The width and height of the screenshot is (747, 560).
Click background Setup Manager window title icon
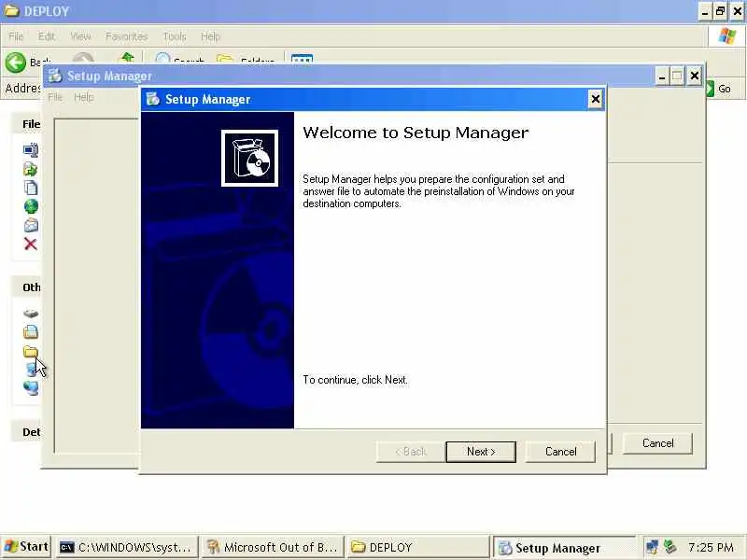coord(55,76)
